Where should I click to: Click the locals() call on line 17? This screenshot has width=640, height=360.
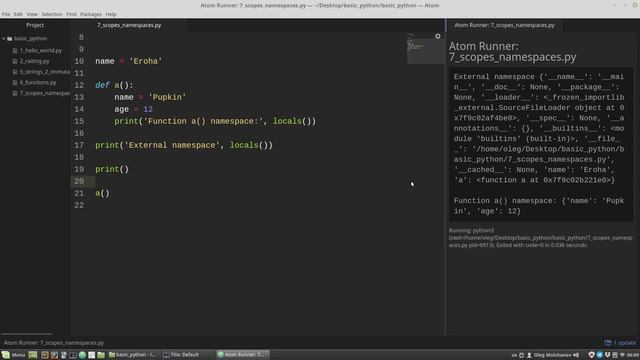coord(251,145)
